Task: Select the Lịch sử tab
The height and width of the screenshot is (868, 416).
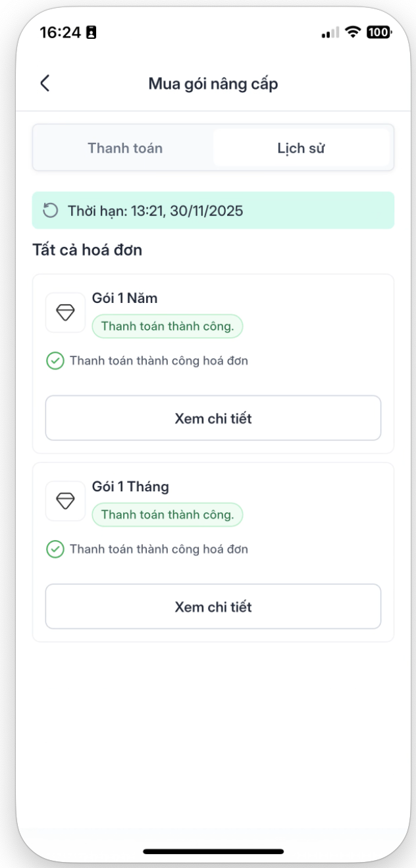Action: tap(301, 148)
